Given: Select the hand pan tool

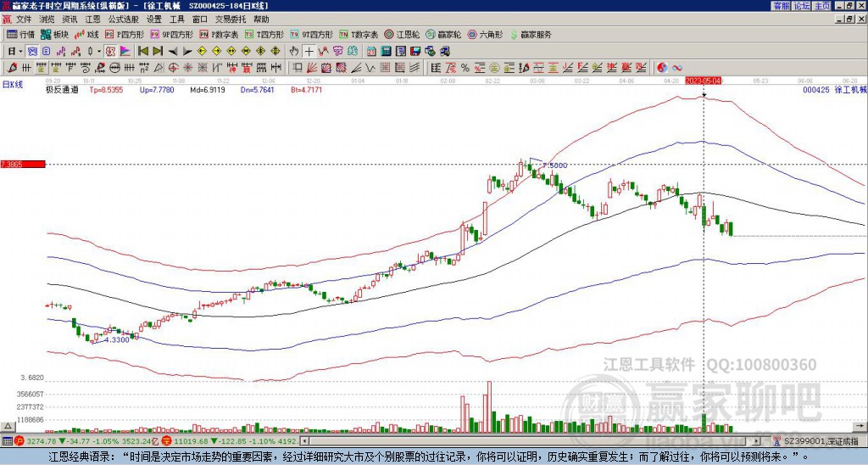Looking at the screenshot, I should pyautogui.click(x=293, y=52).
